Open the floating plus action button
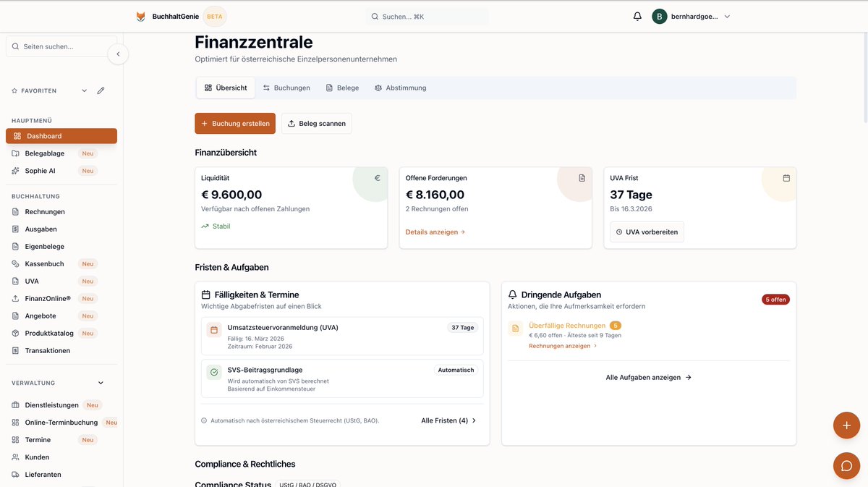 click(846, 425)
